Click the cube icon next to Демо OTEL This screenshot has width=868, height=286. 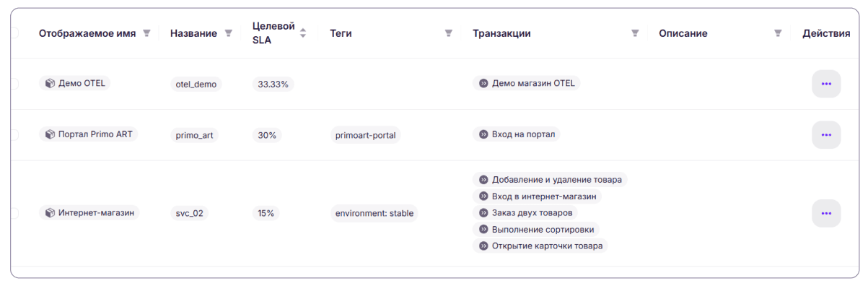[50, 83]
